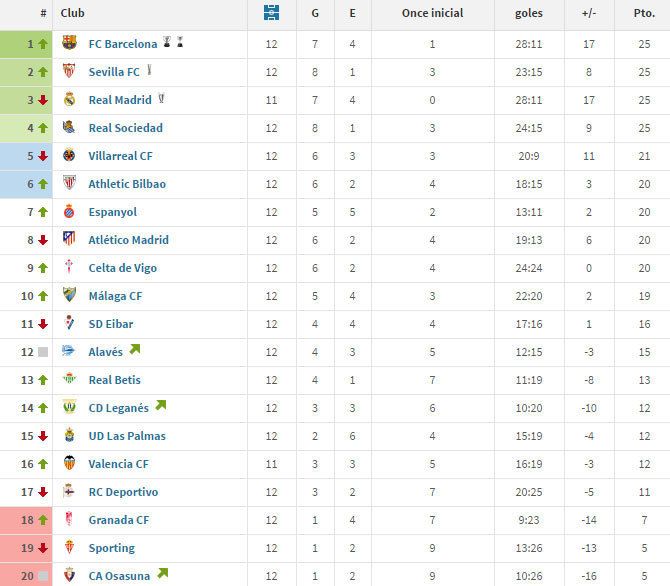Click the FC Barcelona club crest
This screenshot has width=670, height=586.
tap(69, 44)
